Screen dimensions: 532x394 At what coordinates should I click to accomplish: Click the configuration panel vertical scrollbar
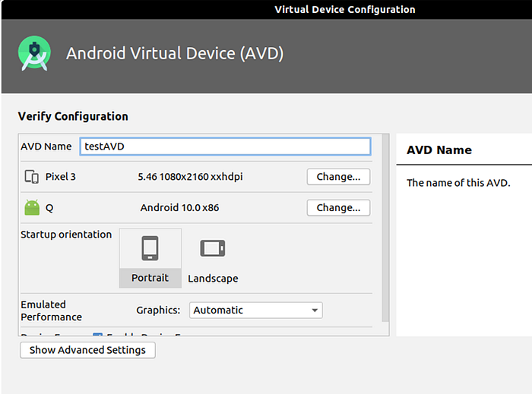(385, 228)
